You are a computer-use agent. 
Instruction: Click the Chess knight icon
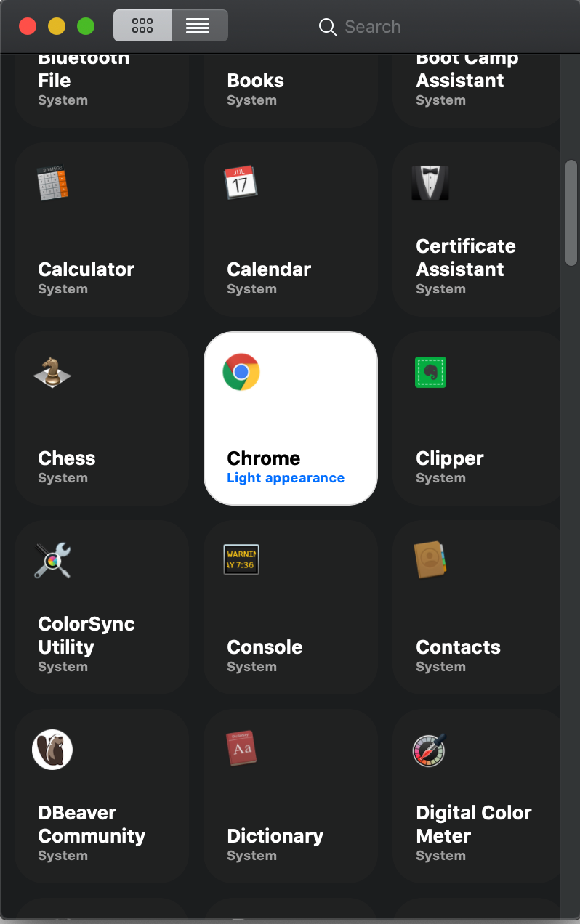pos(52,371)
